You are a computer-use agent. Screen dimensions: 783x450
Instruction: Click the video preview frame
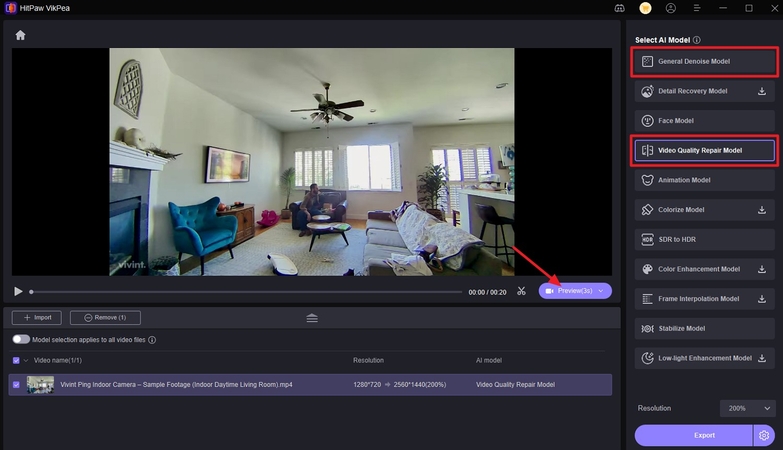click(x=312, y=162)
